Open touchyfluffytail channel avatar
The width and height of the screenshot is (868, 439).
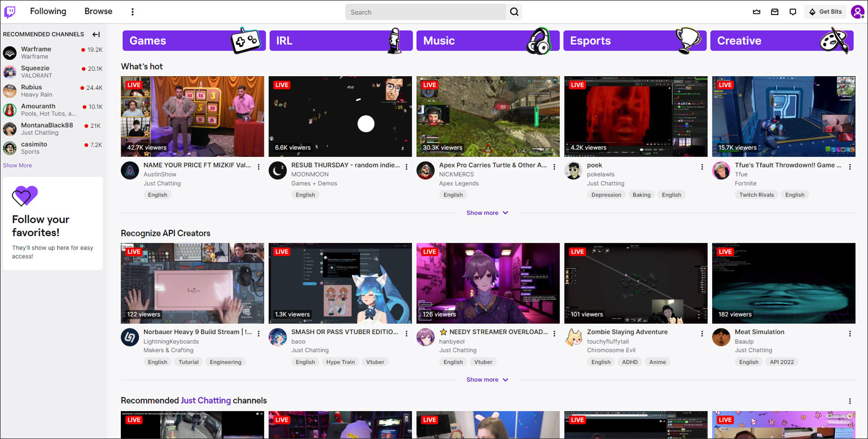(574, 338)
